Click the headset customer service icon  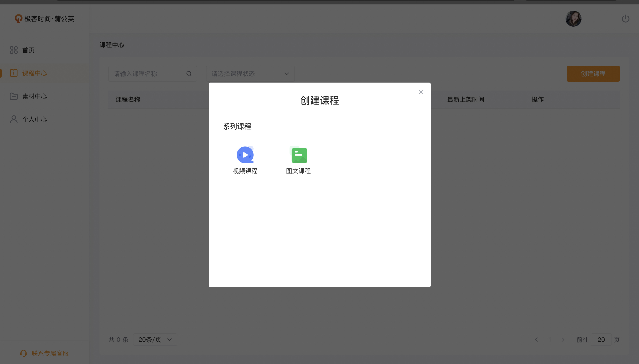[x=24, y=353]
